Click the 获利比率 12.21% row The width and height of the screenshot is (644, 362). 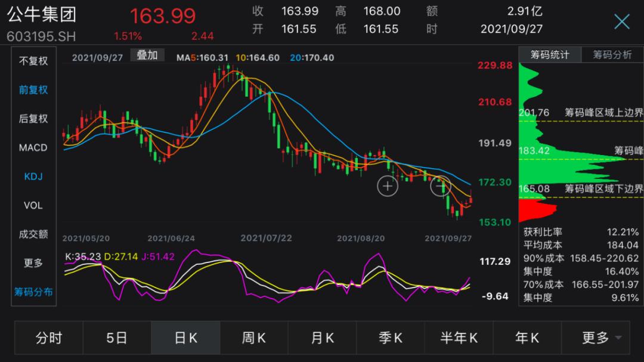pyautogui.click(x=581, y=232)
